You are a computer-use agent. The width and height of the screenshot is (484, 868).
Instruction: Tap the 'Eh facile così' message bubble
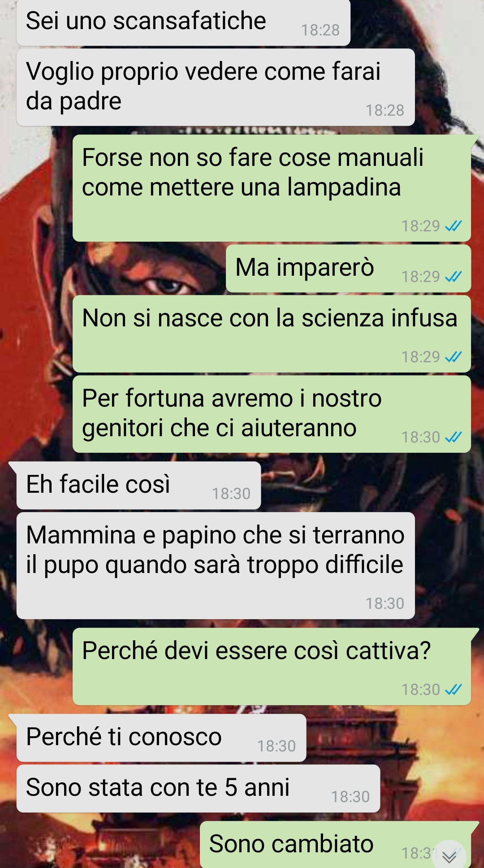point(138,486)
